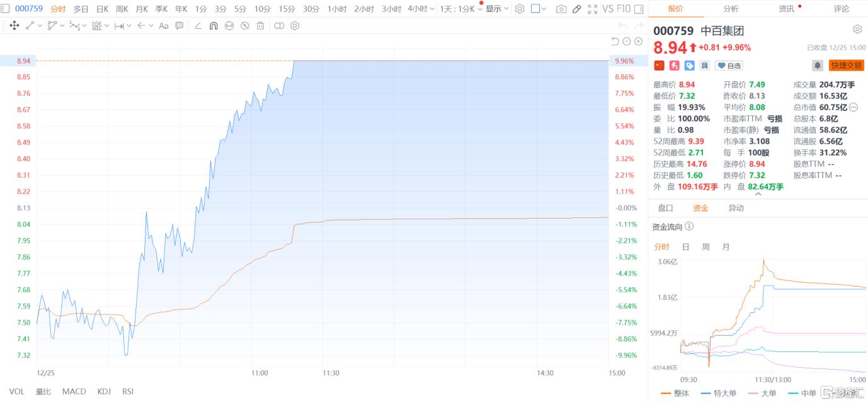Open the 评论 comments tab
Screen dimensions: 868x403
point(841,9)
